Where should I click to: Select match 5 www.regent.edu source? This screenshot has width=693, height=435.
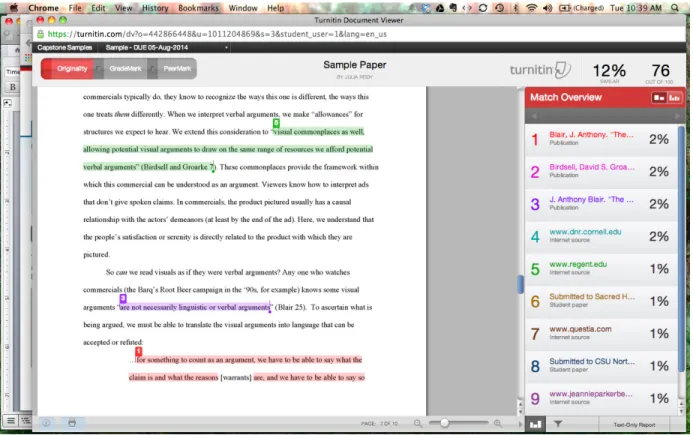coord(601,269)
